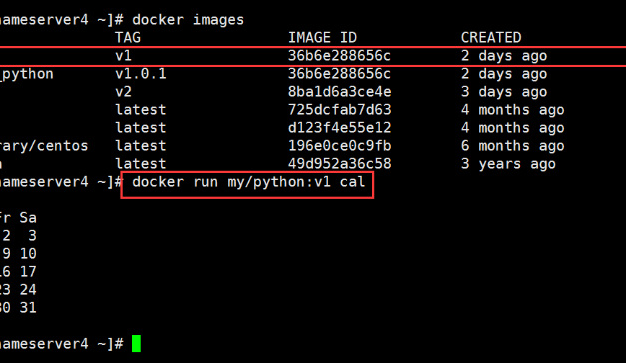Select the v2 tag text
Image resolution: width=626 pixels, height=363 pixels.
123,92
